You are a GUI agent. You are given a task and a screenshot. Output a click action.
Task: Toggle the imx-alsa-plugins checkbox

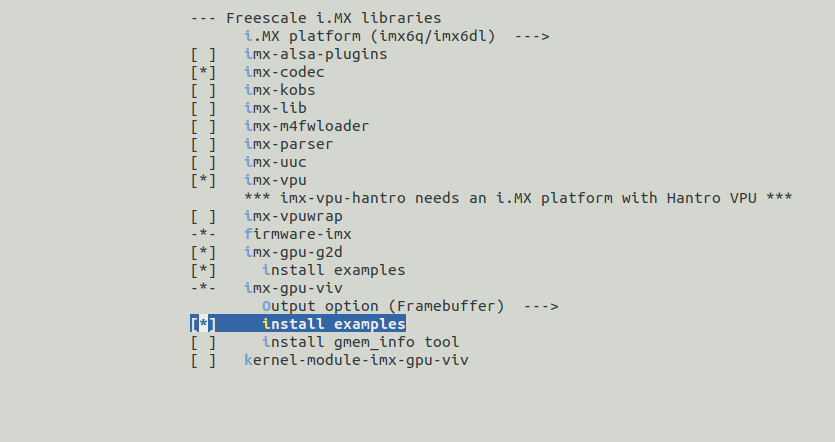[203, 54]
